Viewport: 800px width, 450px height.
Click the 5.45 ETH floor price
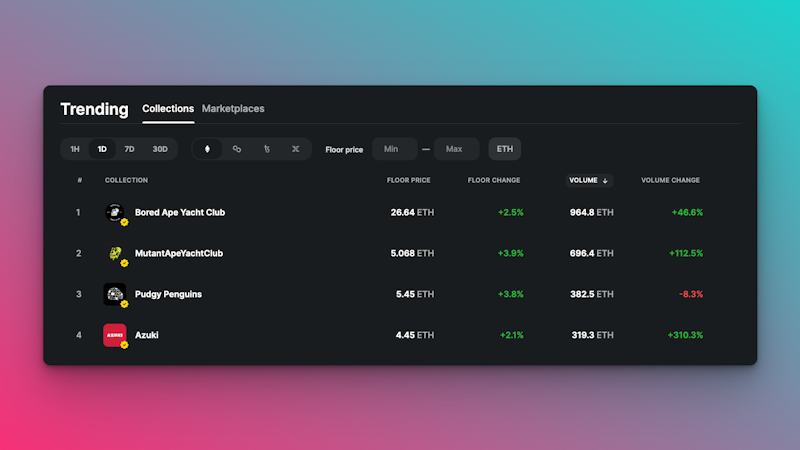415,294
